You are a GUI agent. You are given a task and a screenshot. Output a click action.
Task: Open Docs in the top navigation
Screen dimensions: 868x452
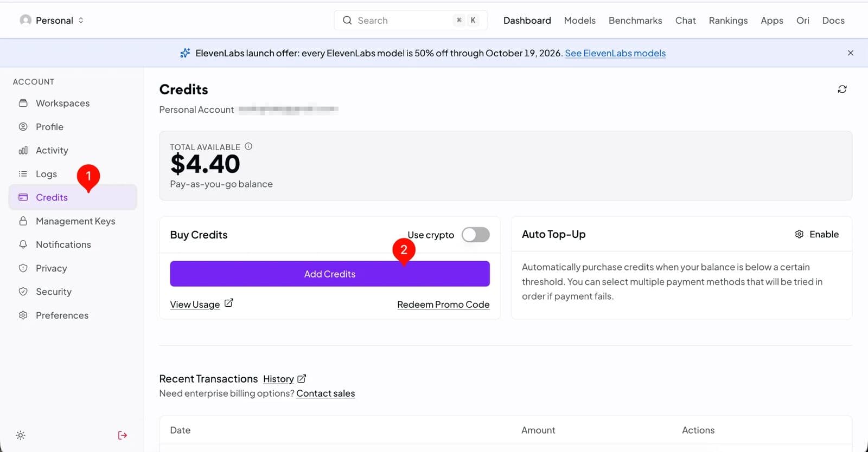coord(833,21)
